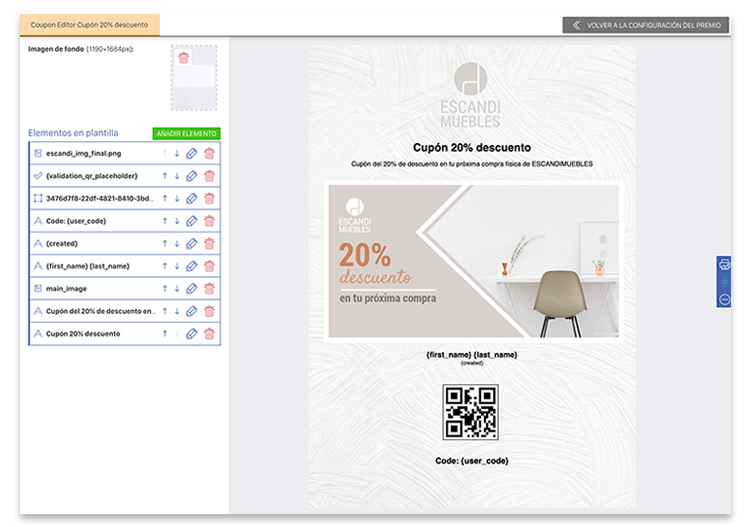The height and width of the screenshot is (527, 750).
Task: Move the 3476d7f8 element up
Action: tap(165, 198)
